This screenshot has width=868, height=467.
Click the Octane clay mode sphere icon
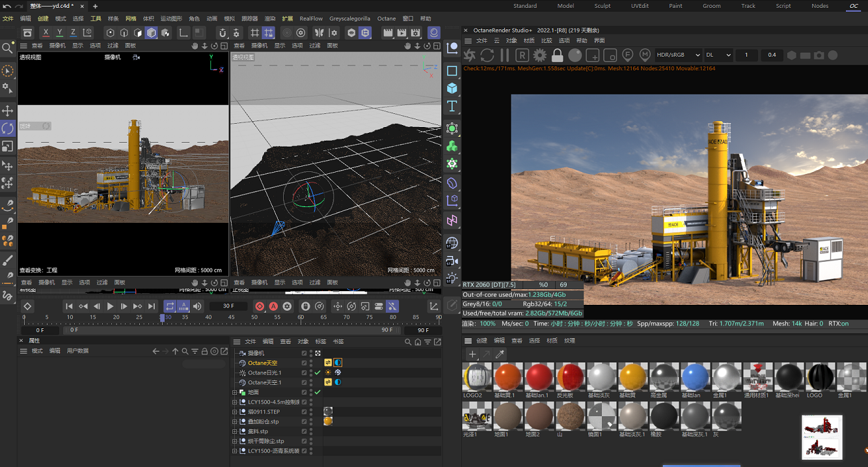tap(575, 55)
